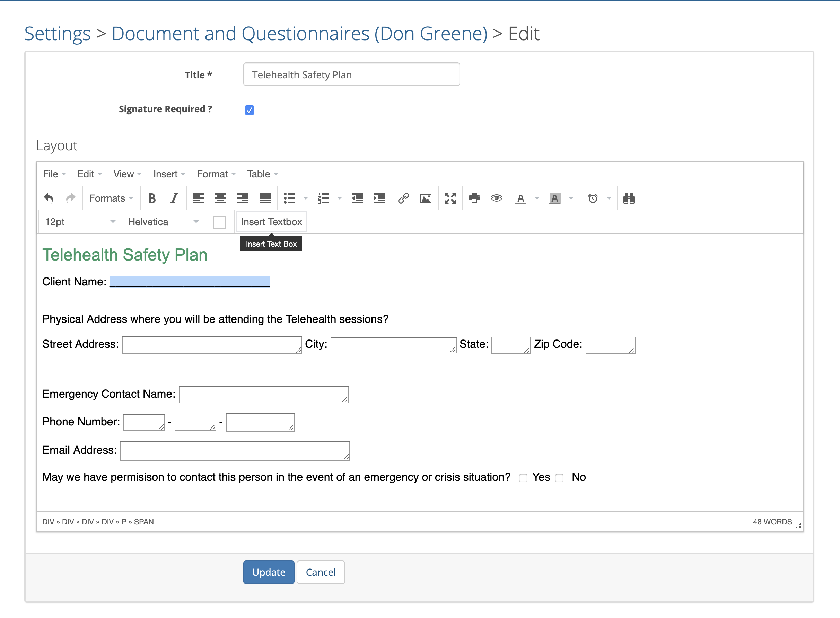Click the Print icon in the toolbar
840x618 pixels.
(474, 198)
